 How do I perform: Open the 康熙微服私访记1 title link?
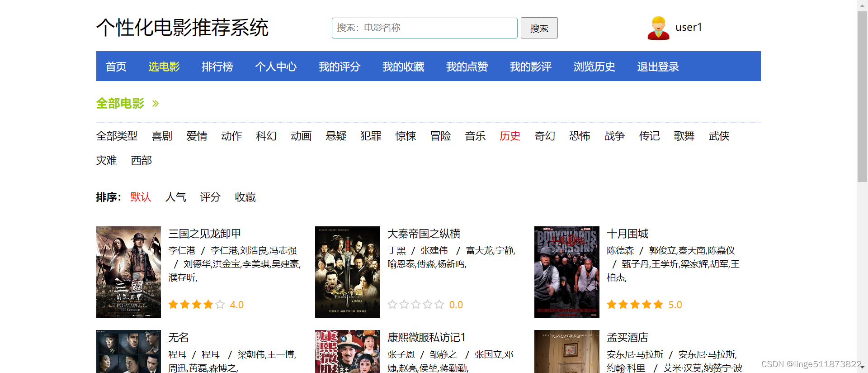click(x=427, y=337)
